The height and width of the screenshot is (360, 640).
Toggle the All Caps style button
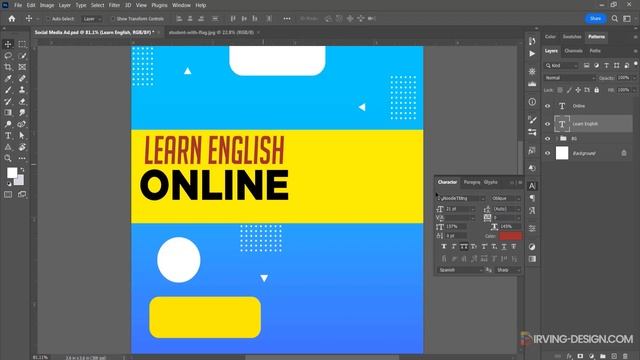coord(464,247)
